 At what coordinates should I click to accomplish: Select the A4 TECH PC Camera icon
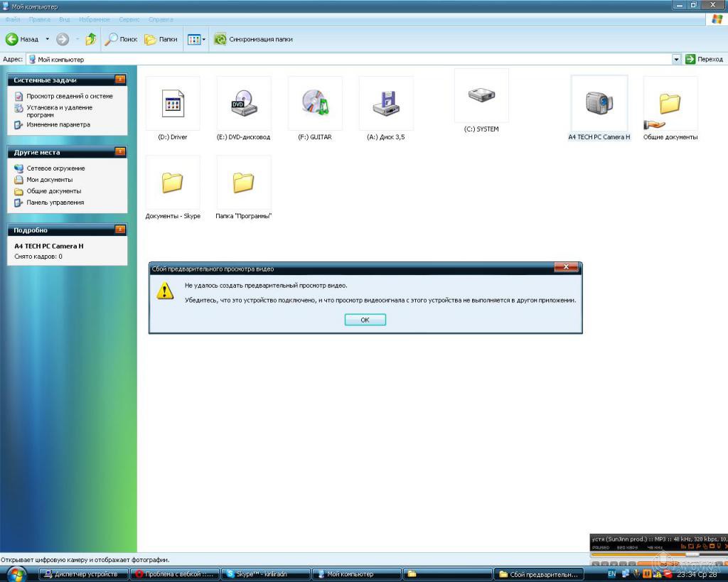pyautogui.click(x=599, y=104)
